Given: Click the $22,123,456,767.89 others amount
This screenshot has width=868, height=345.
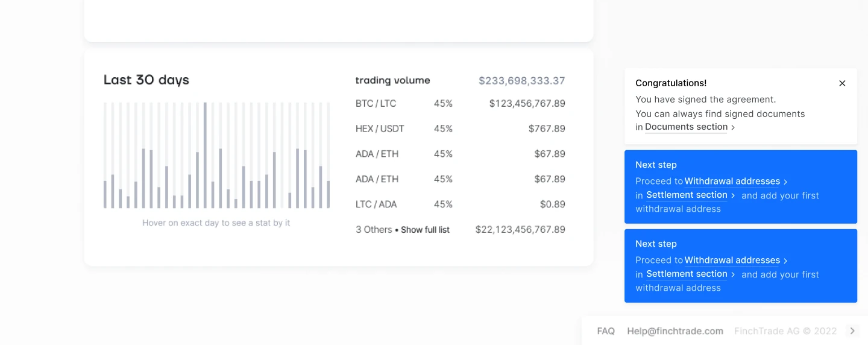Looking at the screenshot, I should click(520, 230).
